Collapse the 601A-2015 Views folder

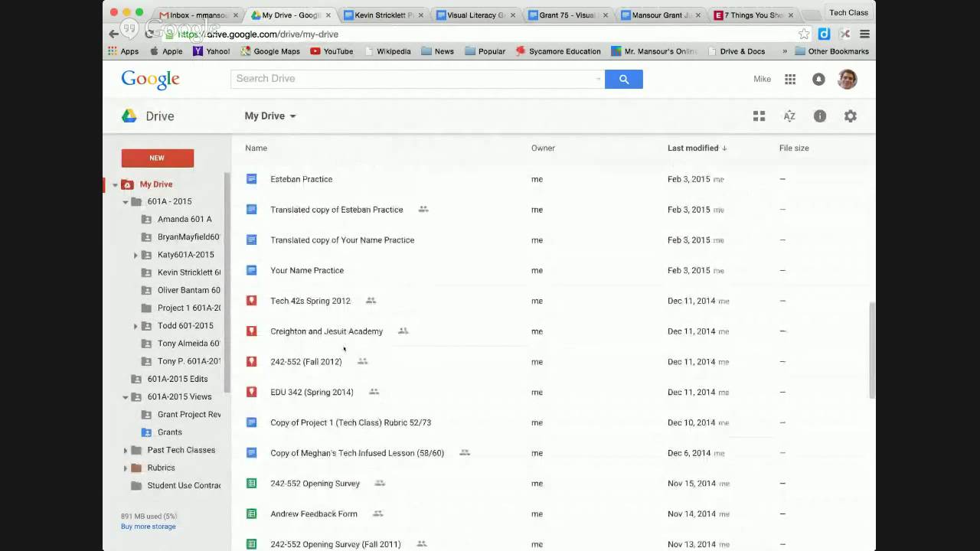[126, 397]
